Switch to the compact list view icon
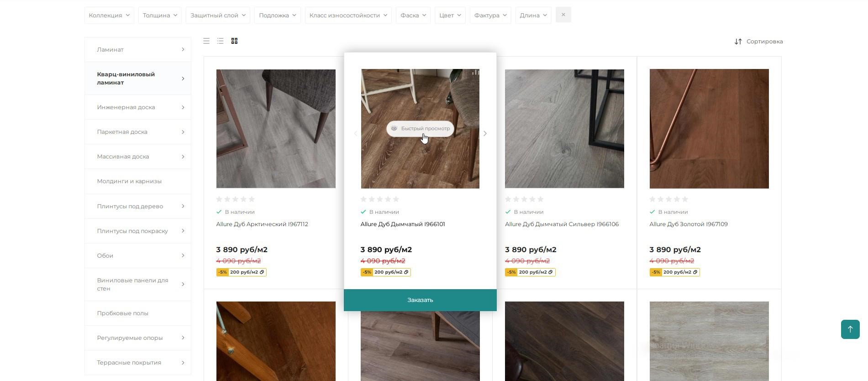The image size is (868, 381). [x=220, y=41]
